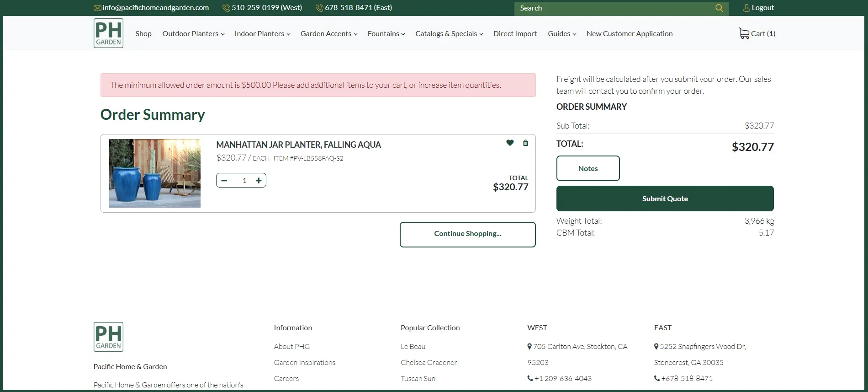The width and height of the screenshot is (868, 392).
Task: Go to the Direct Import page
Action: [515, 34]
